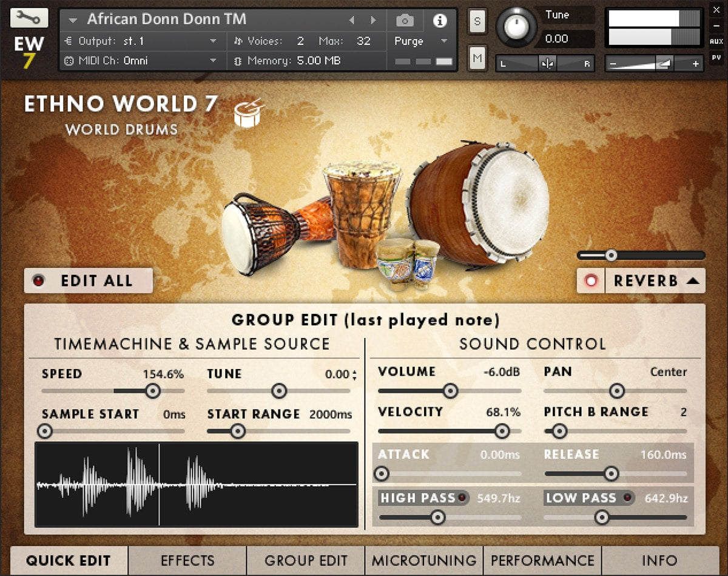Expand the Reverb preset arrow

[693, 281]
